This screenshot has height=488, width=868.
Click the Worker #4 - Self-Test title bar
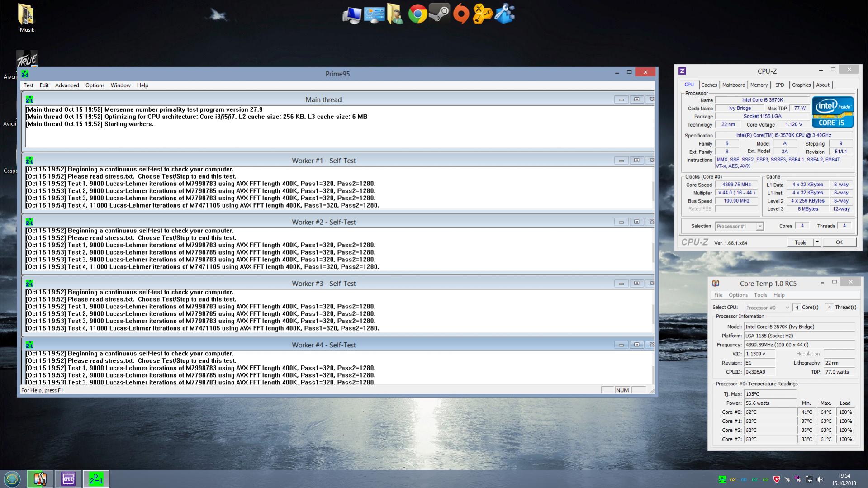323,345
